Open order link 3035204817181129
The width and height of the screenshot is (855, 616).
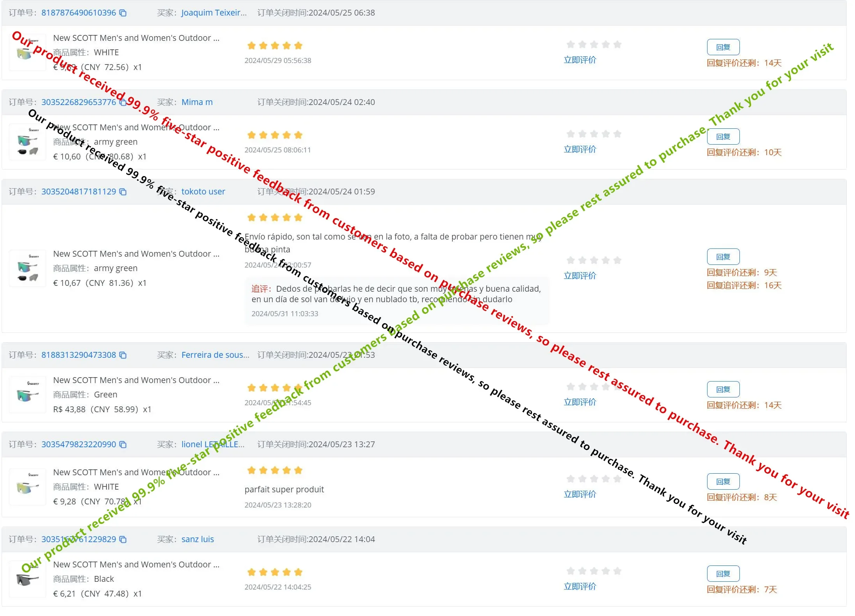point(79,192)
